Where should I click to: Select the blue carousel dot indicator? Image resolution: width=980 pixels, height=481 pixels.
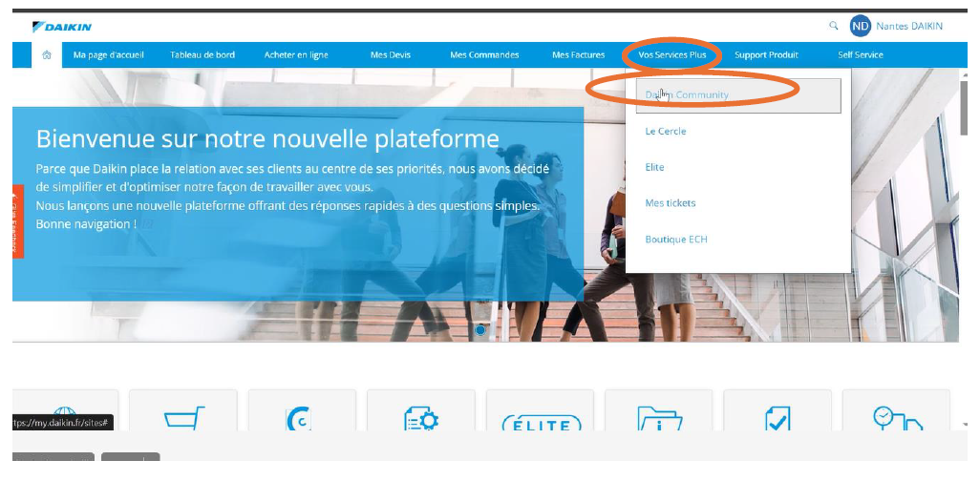[x=480, y=330]
